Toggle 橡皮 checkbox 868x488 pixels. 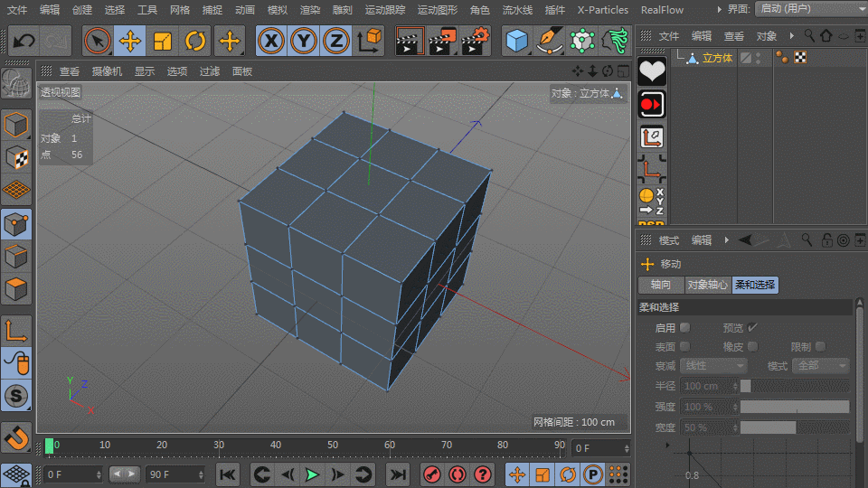[x=753, y=346]
